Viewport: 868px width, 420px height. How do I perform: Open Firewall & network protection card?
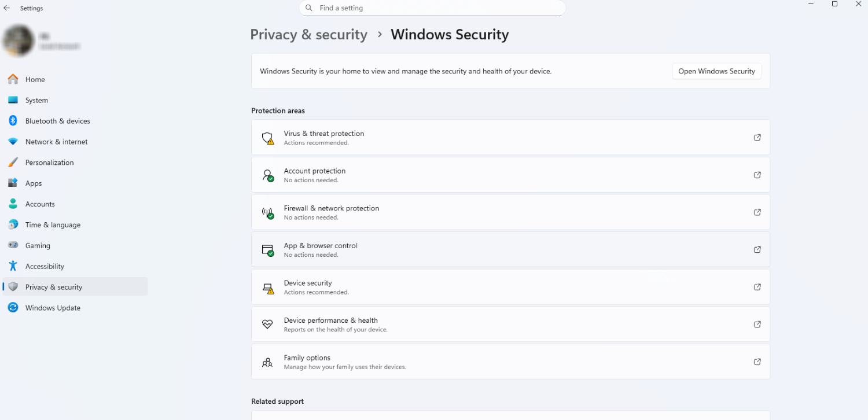510,212
